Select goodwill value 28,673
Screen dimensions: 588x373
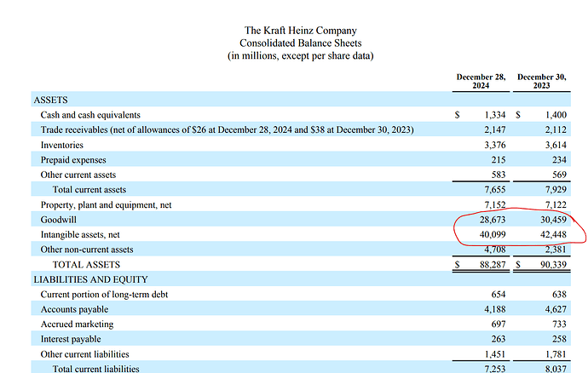pos(493,220)
